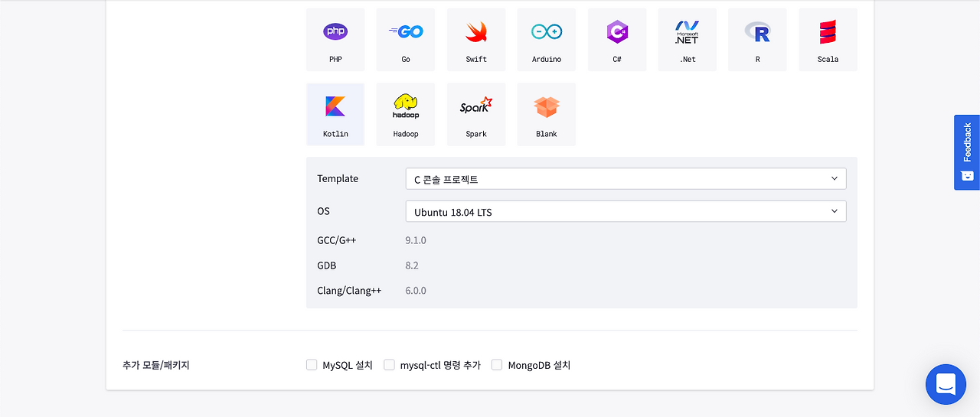This screenshot has height=417, width=980.
Task: Select the Hadoop stack icon
Action: point(406,114)
